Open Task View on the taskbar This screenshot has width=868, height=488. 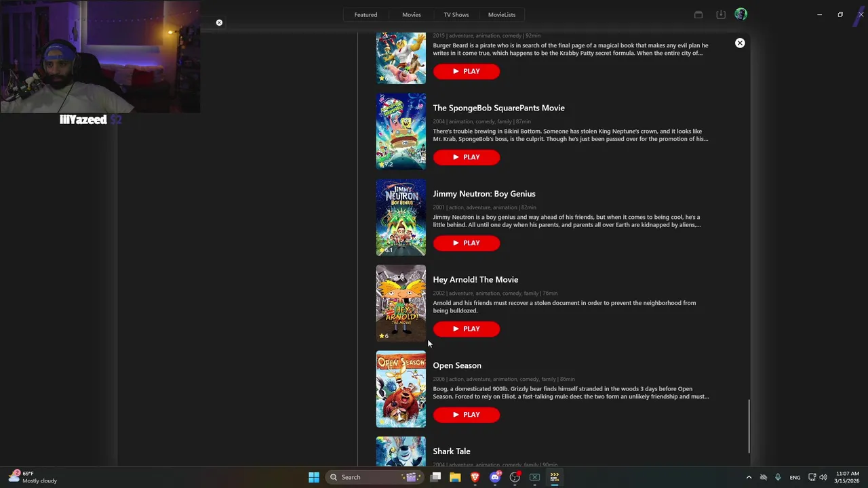(436, 477)
